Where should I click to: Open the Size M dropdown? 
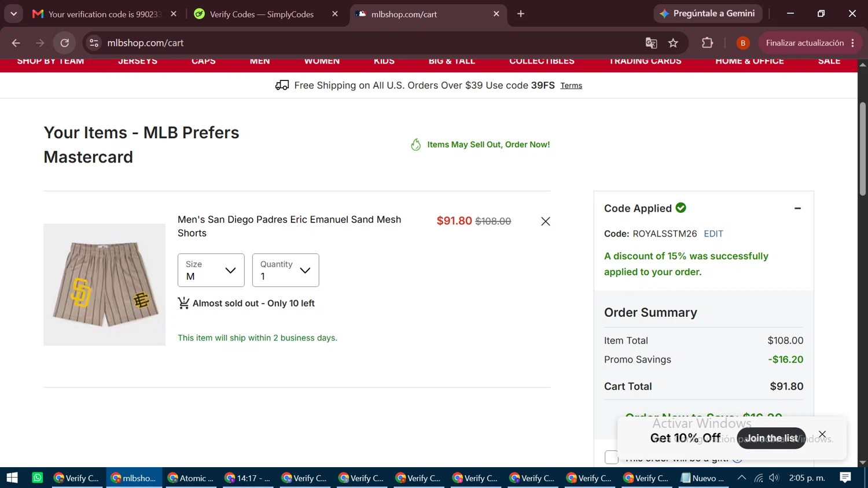pyautogui.click(x=211, y=270)
